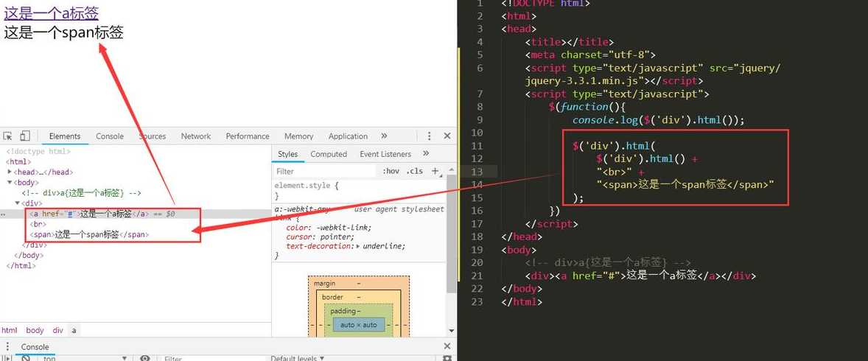Click the meta charset line in editor
Viewport: 868px width, 361px height.
point(590,55)
